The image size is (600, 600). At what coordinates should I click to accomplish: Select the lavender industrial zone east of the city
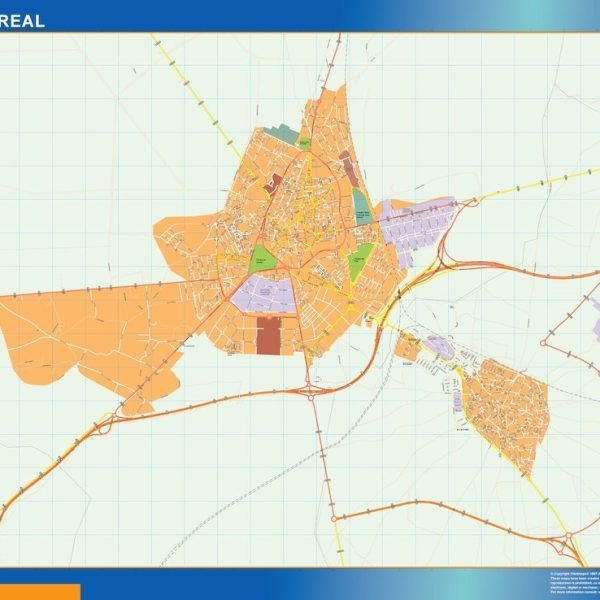[x=417, y=228]
